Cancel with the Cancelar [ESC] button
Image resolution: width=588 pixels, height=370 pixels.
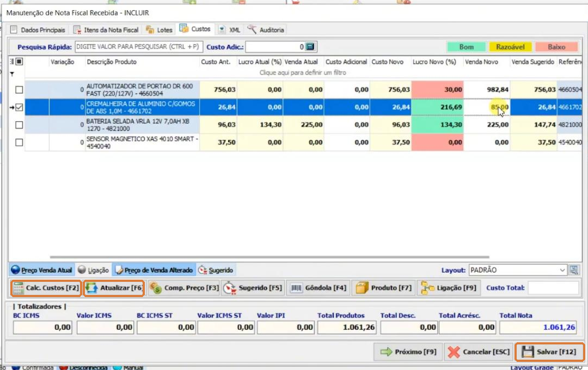[479, 351]
